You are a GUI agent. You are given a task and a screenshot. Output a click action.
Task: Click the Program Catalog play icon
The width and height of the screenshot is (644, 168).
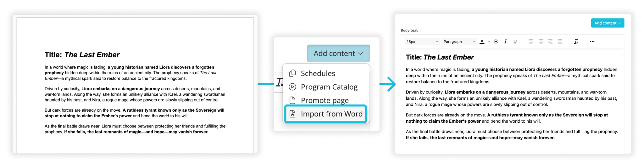tap(292, 87)
